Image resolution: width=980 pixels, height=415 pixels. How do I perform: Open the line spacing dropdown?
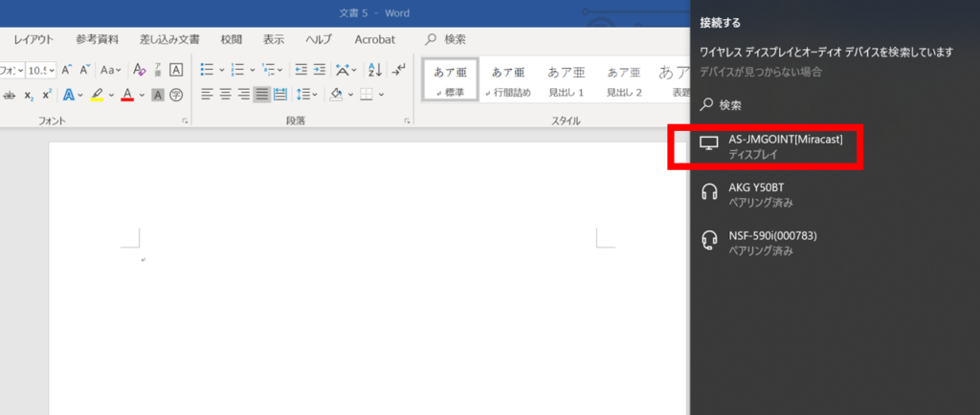pyautogui.click(x=306, y=95)
